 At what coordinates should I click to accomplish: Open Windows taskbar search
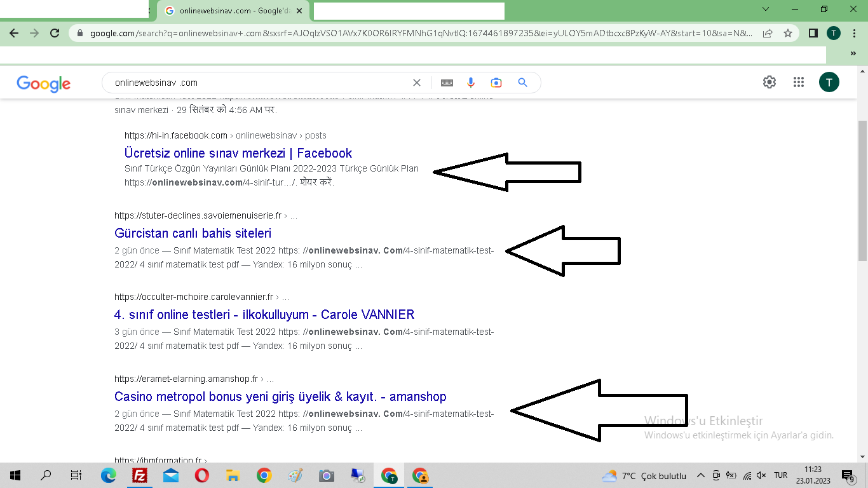(x=46, y=475)
